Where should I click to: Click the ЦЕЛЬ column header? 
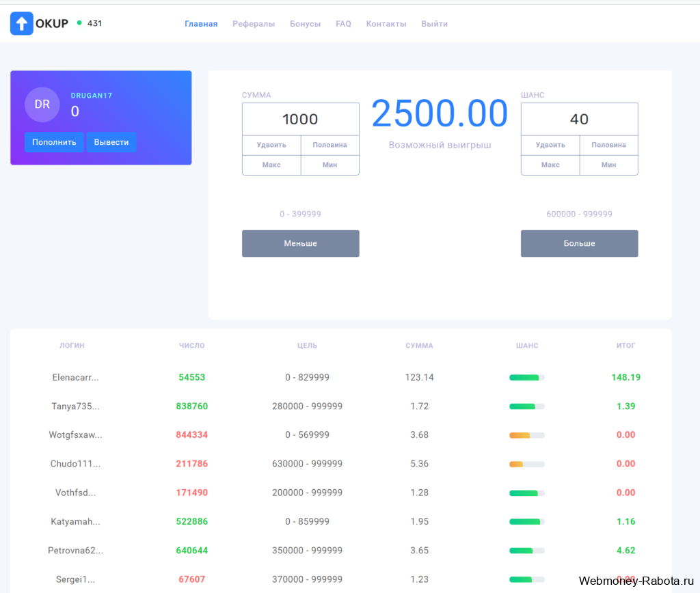[x=307, y=346]
